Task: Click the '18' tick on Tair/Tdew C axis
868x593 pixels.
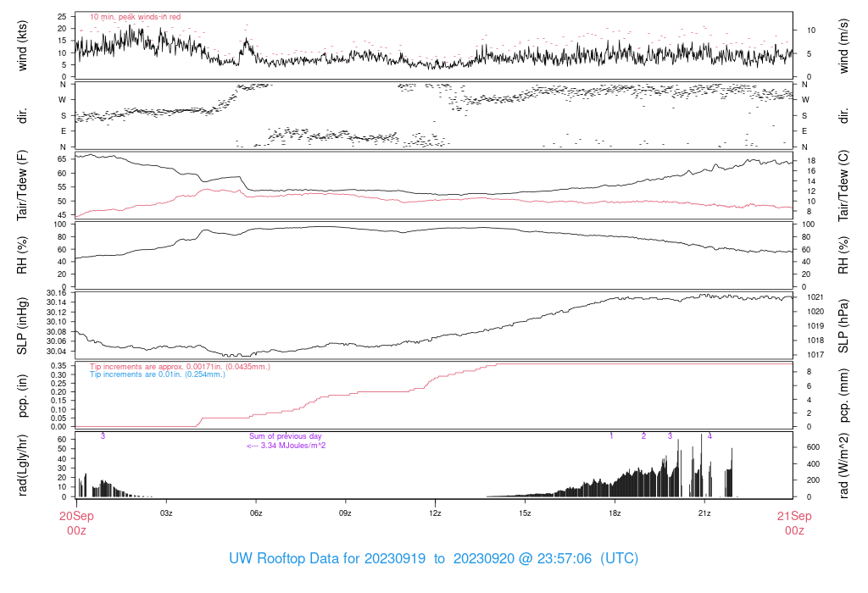Action: coord(811,161)
